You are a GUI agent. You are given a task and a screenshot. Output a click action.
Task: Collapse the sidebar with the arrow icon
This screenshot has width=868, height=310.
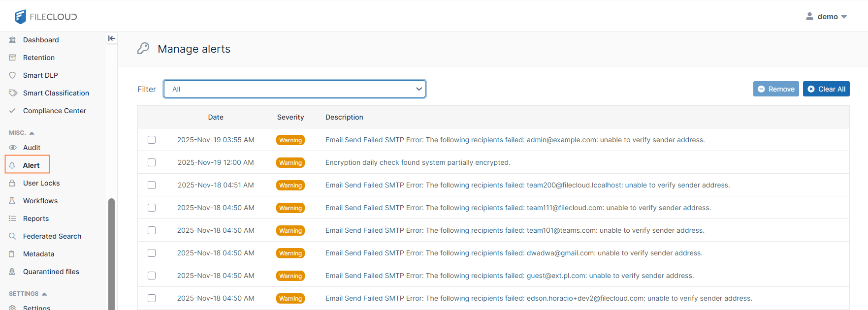pos(112,38)
